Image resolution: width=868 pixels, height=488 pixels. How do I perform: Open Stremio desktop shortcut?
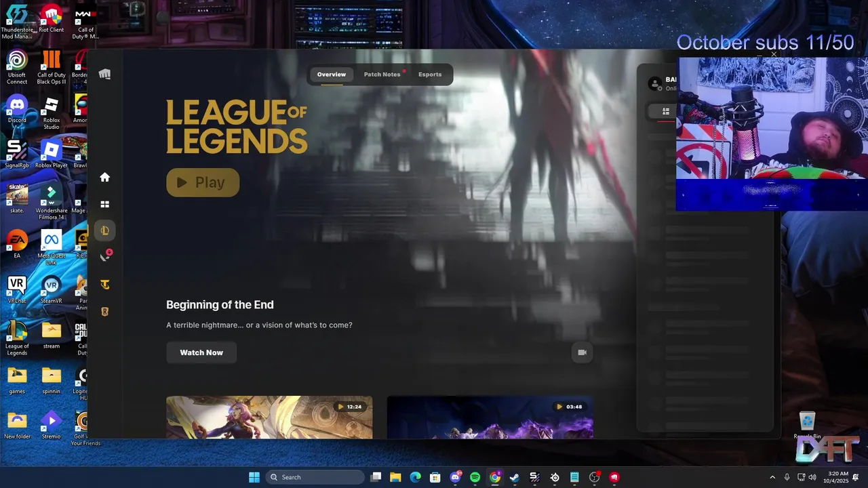click(x=52, y=426)
